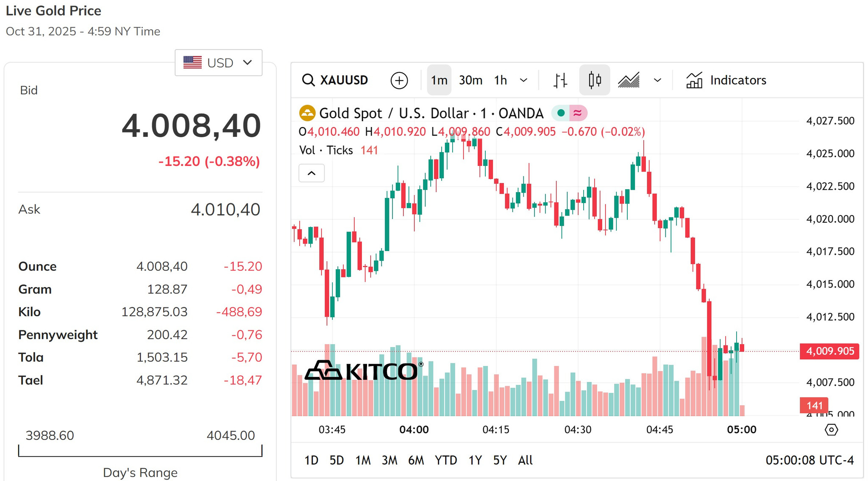
Task: Toggle the green market status indicator
Action: pyautogui.click(x=561, y=113)
